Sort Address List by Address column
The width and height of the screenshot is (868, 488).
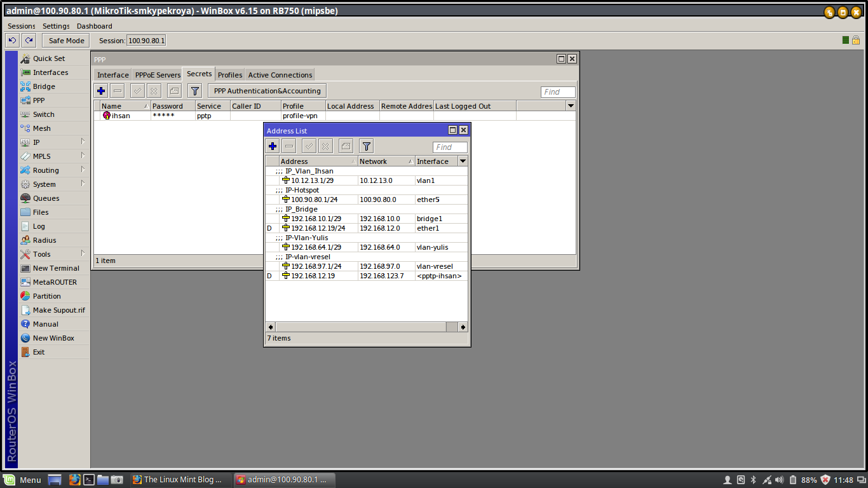click(x=318, y=161)
